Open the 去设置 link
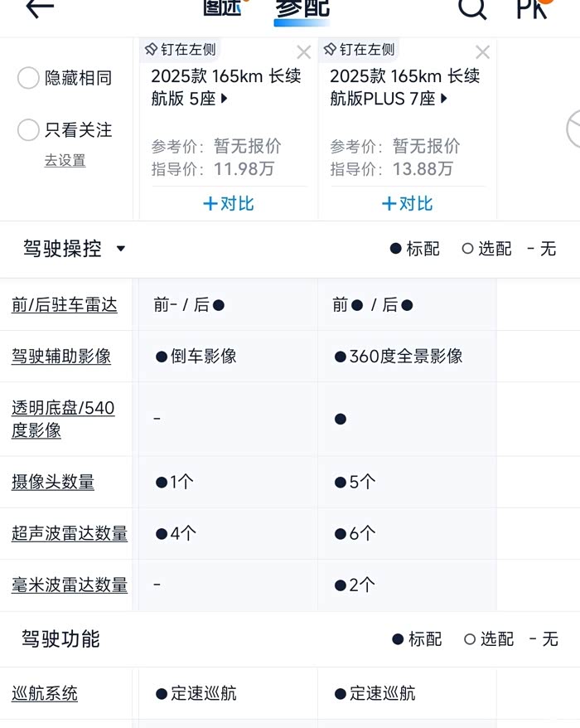 click(65, 161)
